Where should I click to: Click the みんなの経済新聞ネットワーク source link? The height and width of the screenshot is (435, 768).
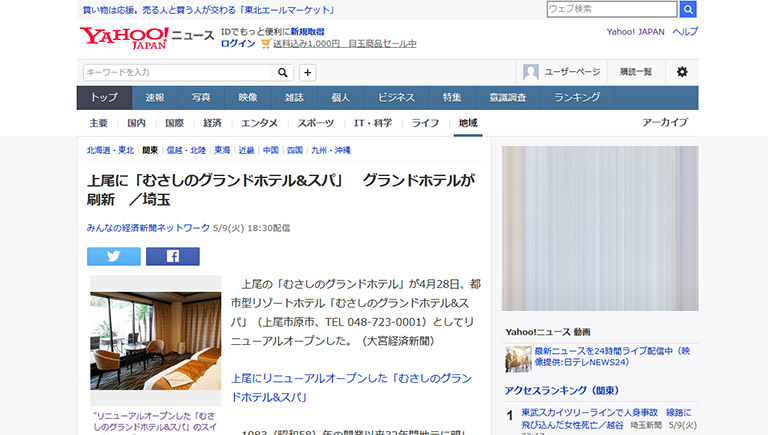148,228
